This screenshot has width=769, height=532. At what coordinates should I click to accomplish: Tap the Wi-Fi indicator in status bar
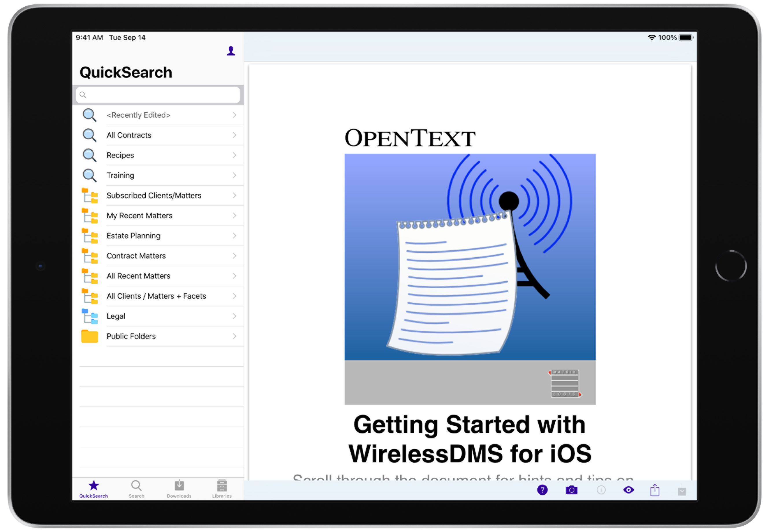coord(652,38)
